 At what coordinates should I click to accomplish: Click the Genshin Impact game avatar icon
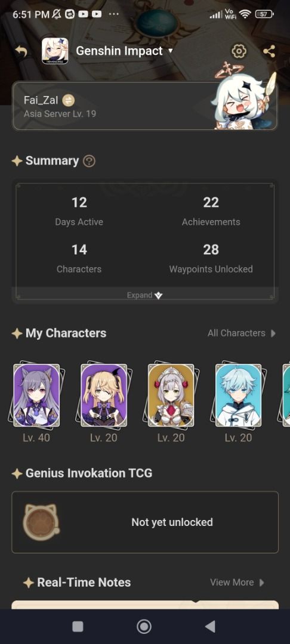click(x=55, y=51)
